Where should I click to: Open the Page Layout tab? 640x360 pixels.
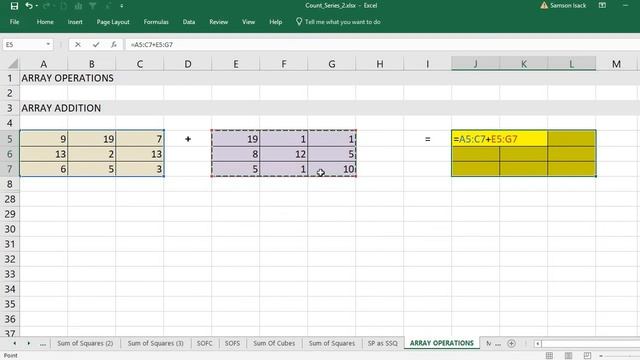pos(113,22)
